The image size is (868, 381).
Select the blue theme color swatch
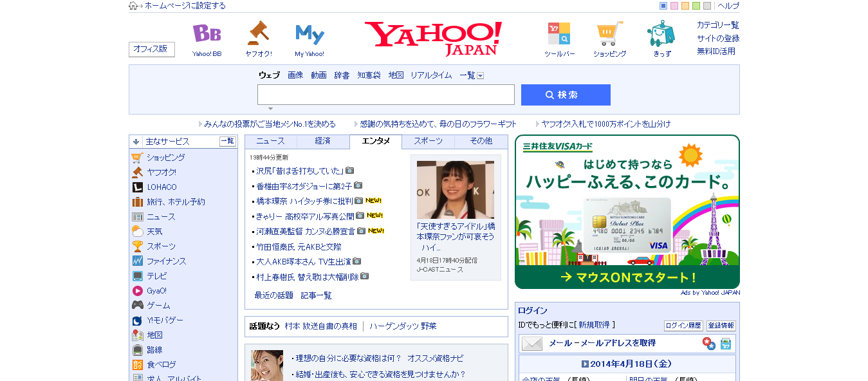(x=663, y=6)
